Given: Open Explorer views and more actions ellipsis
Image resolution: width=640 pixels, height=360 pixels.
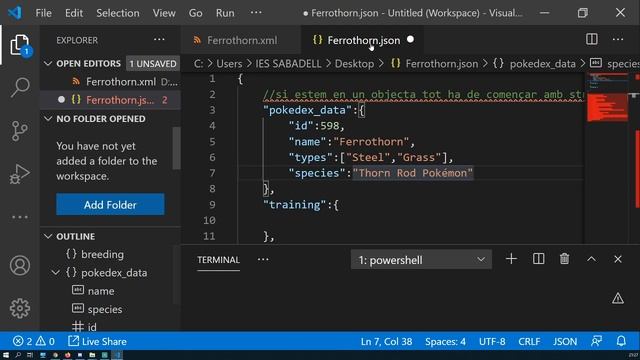Looking at the screenshot, I should 159,40.
